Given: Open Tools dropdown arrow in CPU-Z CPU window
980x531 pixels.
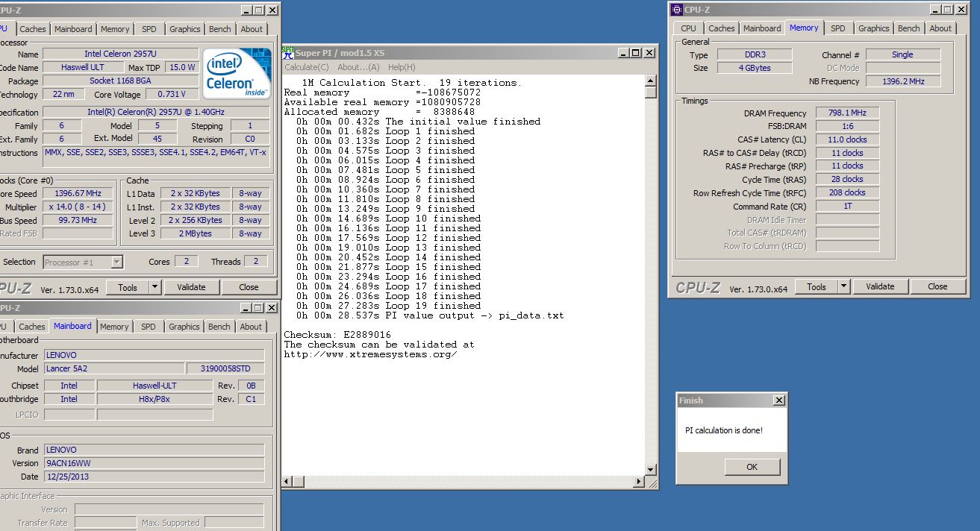Looking at the screenshot, I should click(x=155, y=287).
